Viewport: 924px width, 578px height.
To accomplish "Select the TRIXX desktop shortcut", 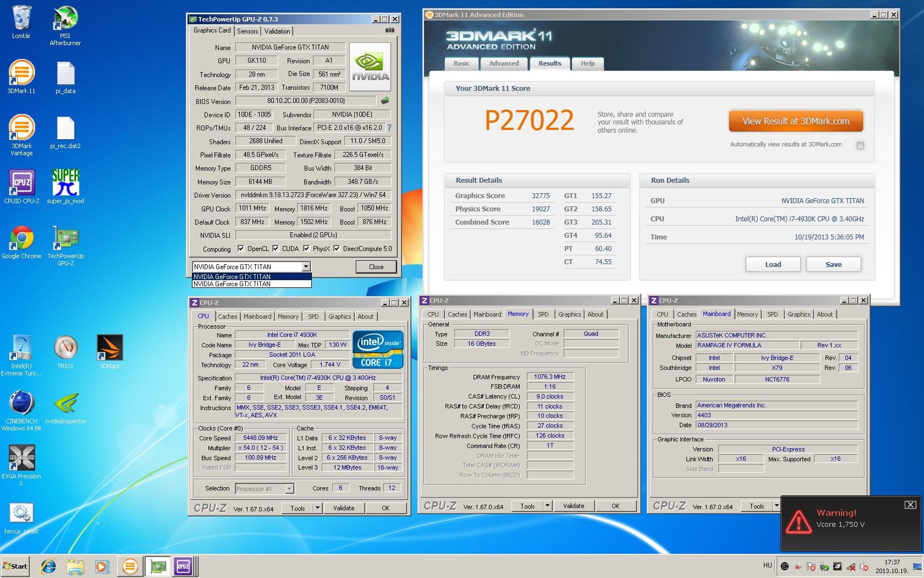I will point(65,352).
